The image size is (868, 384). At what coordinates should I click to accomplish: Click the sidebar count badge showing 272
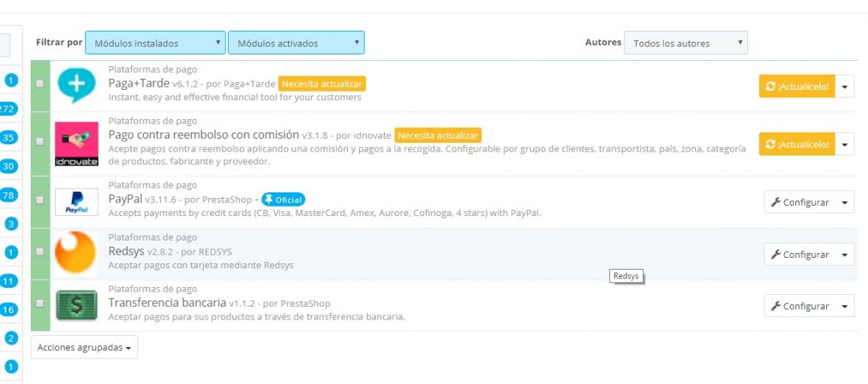click(x=9, y=109)
